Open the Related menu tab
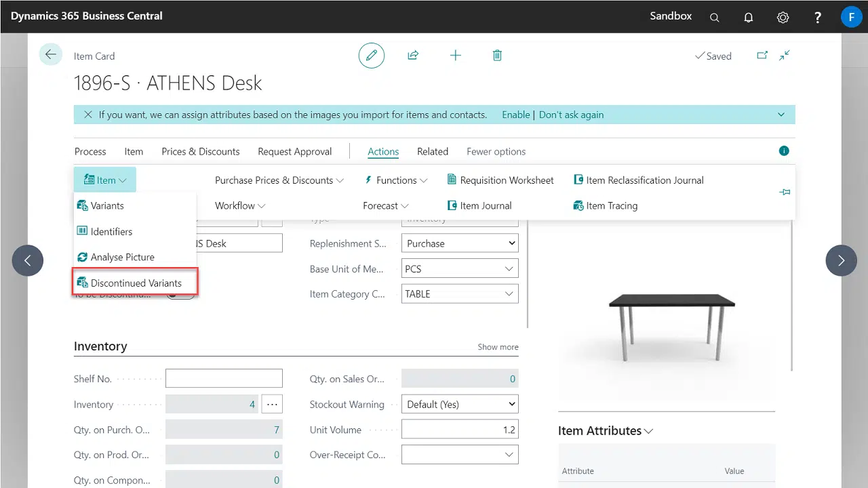This screenshot has width=868, height=488. (433, 151)
